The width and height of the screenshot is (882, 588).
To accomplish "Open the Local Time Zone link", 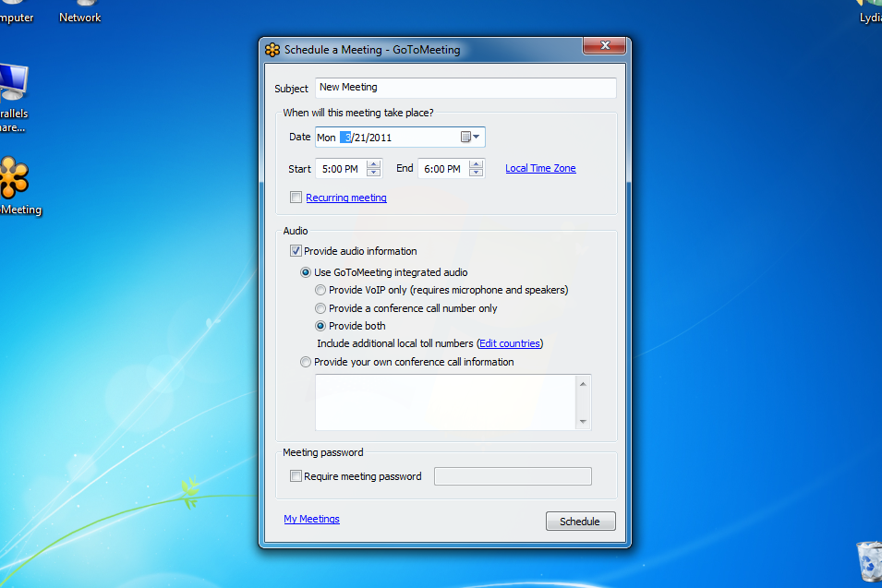I will (540, 168).
